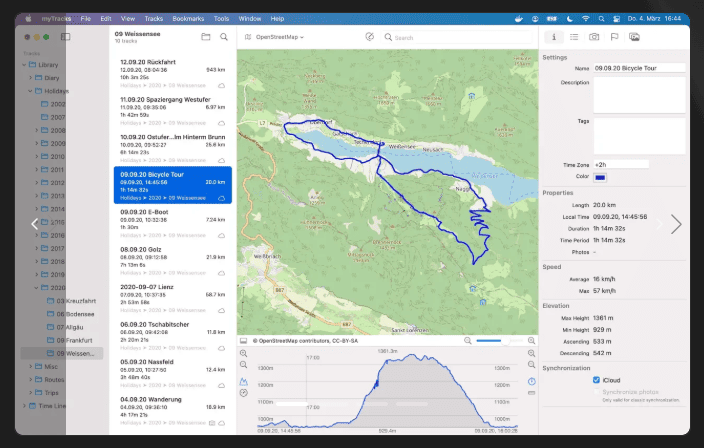Select the elevation profile mountain icon
The width and height of the screenshot is (704, 448).
pos(243,382)
